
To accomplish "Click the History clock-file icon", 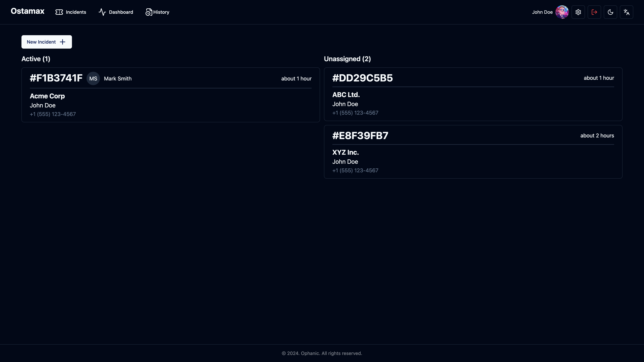I will [x=148, y=12].
